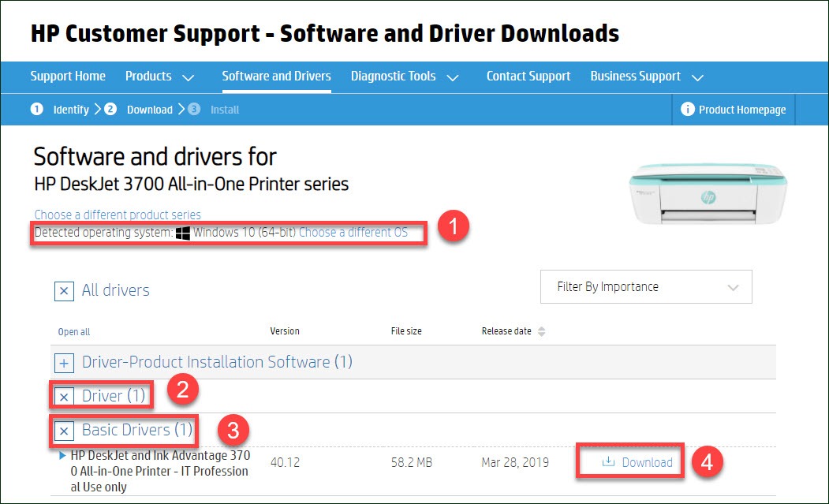Click version value 40.12
Viewport: 829px width, 504px height.
[x=285, y=462]
